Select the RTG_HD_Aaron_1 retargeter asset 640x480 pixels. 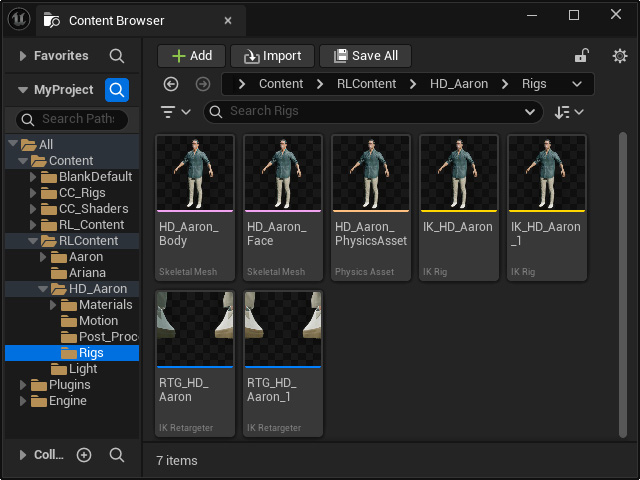[283, 363]
